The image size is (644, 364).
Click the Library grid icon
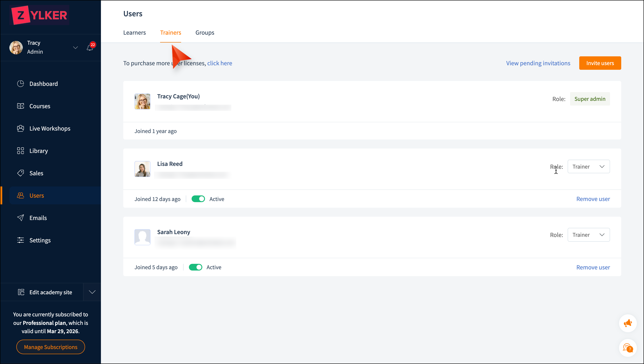point(21,151)
